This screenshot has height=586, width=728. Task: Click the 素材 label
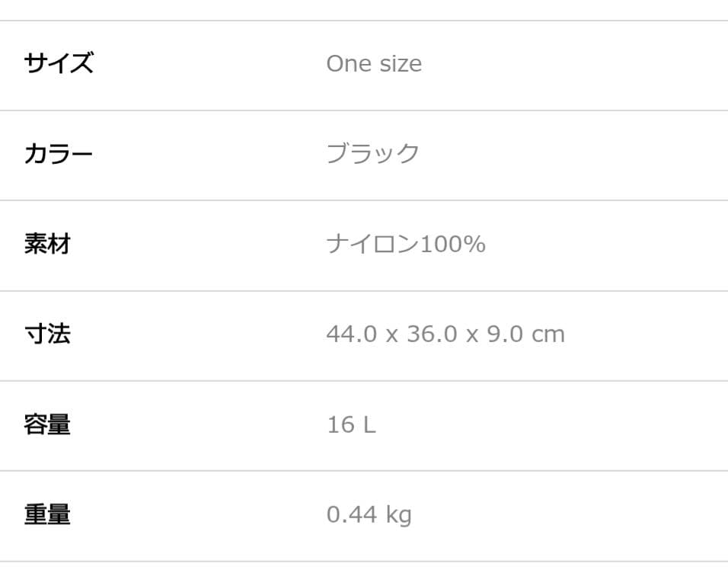click(47, 244)
